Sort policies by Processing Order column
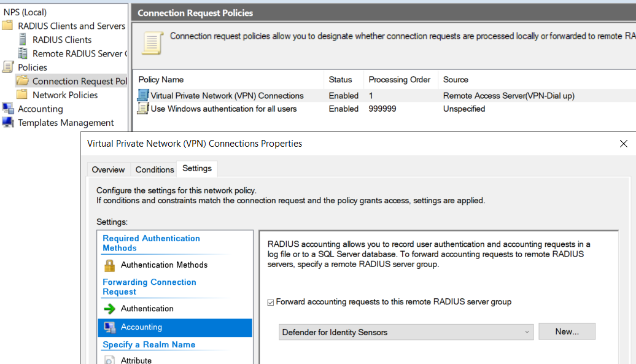 click(400, 80)
